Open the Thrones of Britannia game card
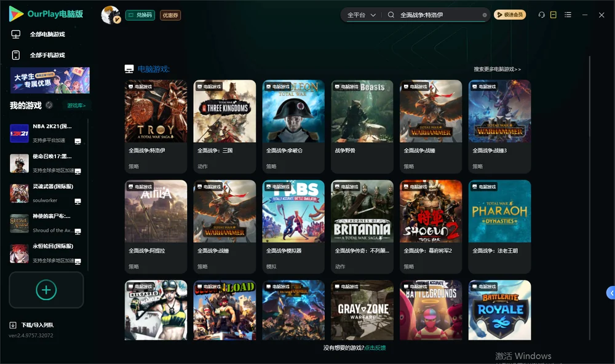This screenshot has width=615, height=364. click(x=362, y=227)
